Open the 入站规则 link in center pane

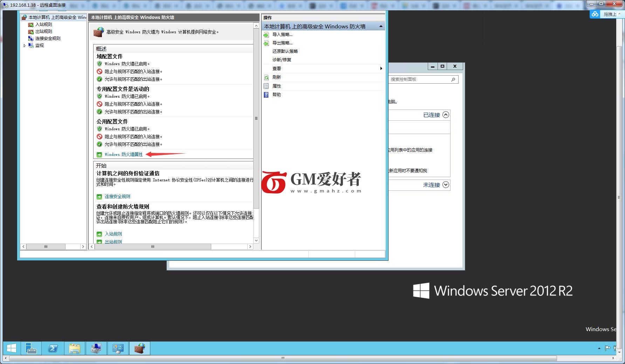113,234
